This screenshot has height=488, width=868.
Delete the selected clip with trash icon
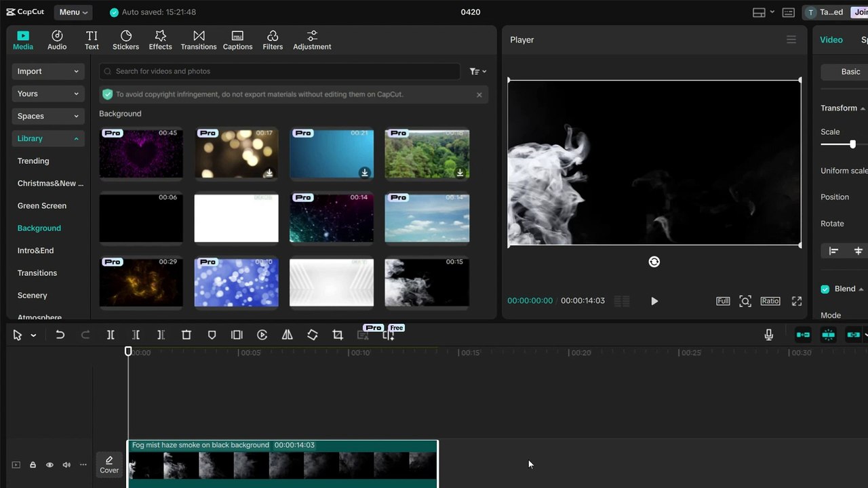point(186,335)
